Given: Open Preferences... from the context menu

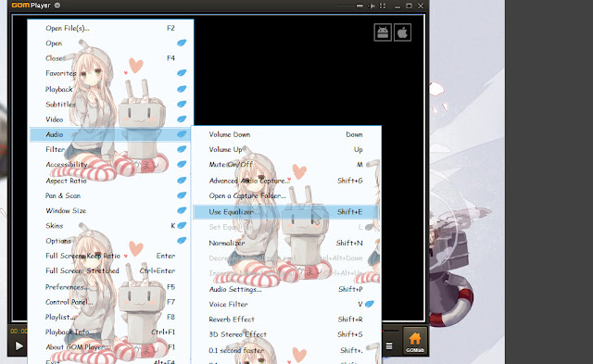Looking at the screenshot, I should point(109,287).
